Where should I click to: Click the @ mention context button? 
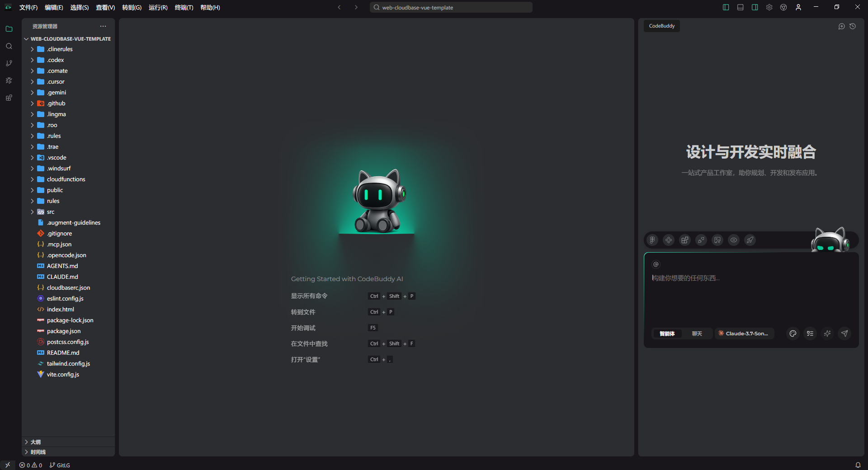[656, 264]
